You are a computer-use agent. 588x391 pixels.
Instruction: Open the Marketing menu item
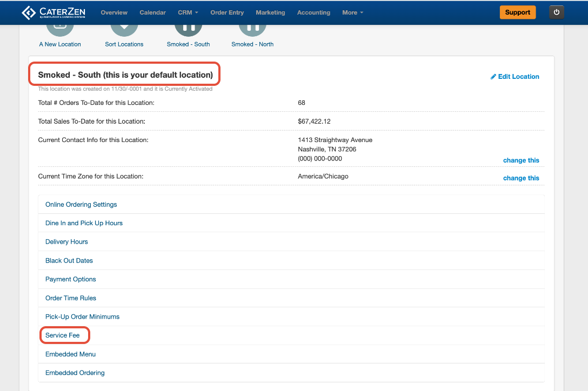(270, 12)
